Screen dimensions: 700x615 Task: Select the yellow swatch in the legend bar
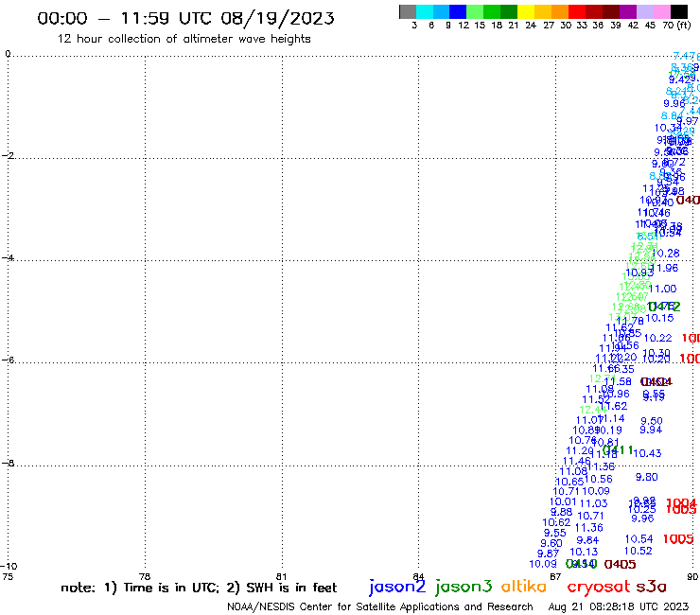[x=526, y=11]
